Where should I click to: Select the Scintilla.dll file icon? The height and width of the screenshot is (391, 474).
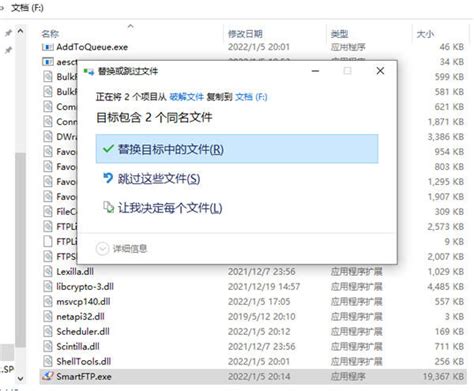click(48, 346)
